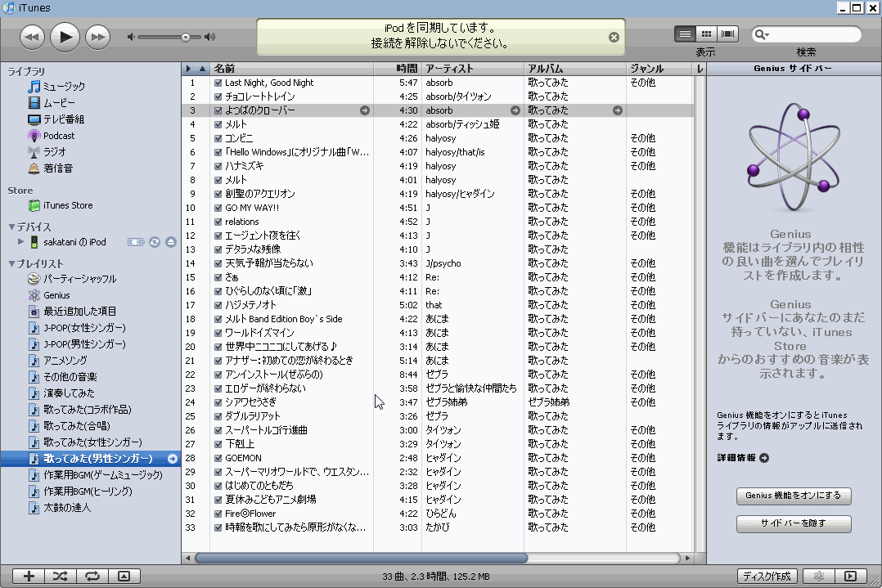Click the max volume speaker icon
This screenshot has width=882, height=588.
209,37
